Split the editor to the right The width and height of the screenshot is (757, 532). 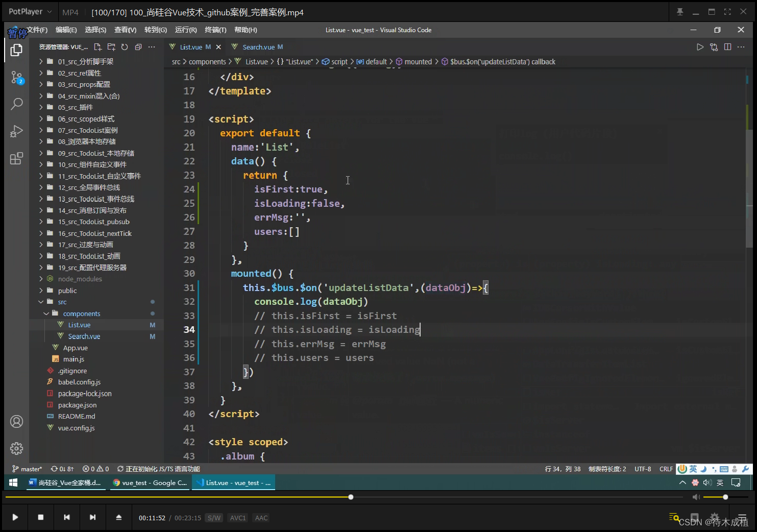tap(727, 47)
